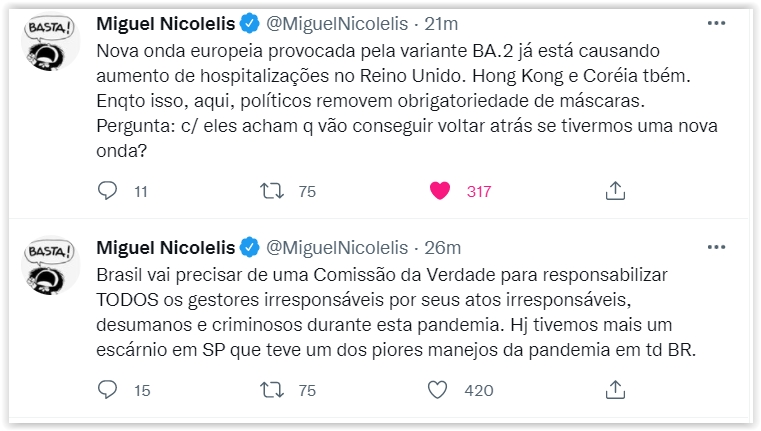
Task: Open @MiguelNicolelis handle on second tweet
Action: coord(337,247)
